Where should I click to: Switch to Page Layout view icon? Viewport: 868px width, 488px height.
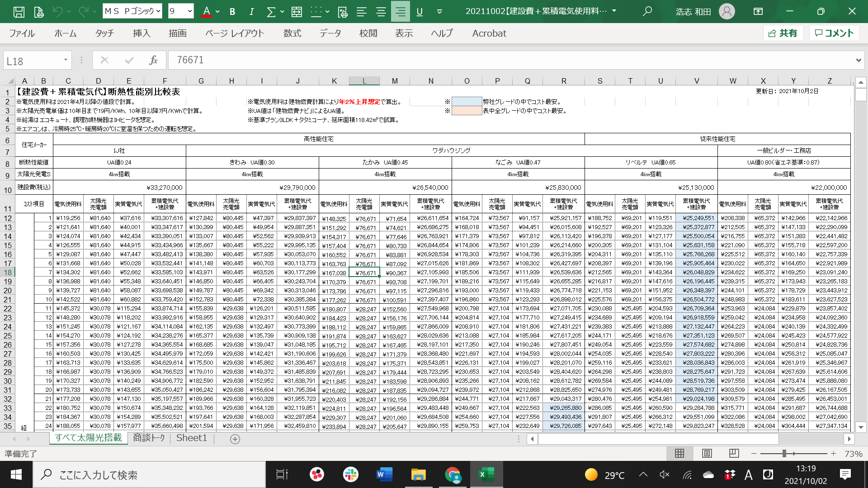click(x=707, y=453)
